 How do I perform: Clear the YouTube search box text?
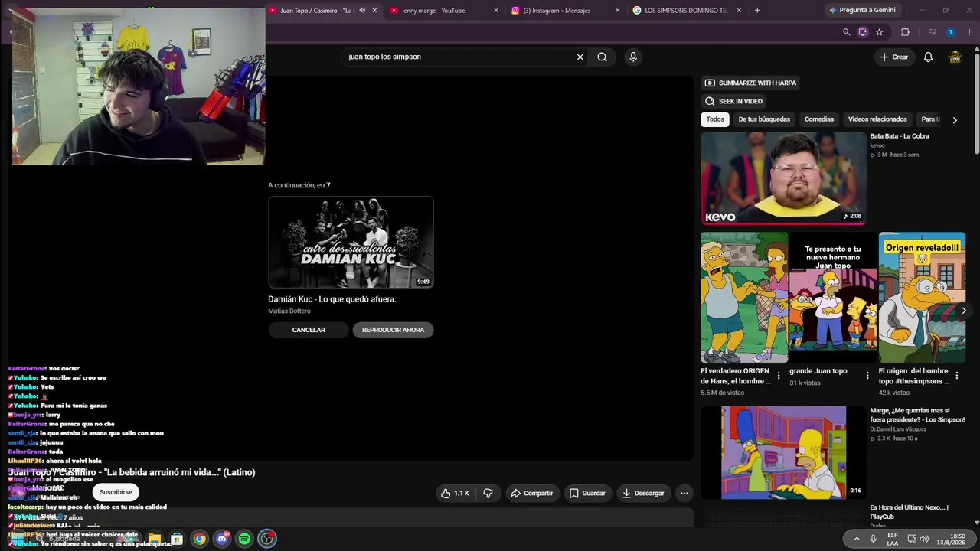pos(580,57)
